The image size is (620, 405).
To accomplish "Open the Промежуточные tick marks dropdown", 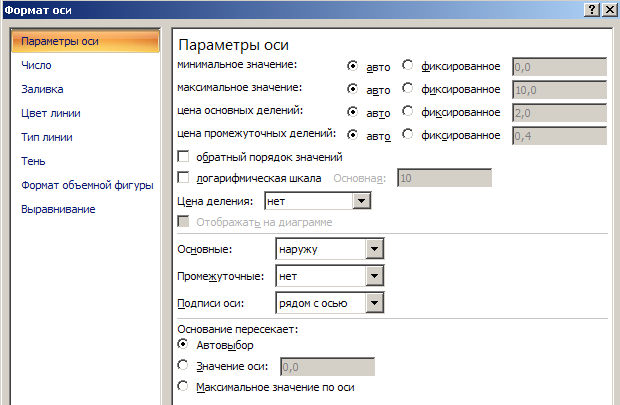I will click(374, 276).
